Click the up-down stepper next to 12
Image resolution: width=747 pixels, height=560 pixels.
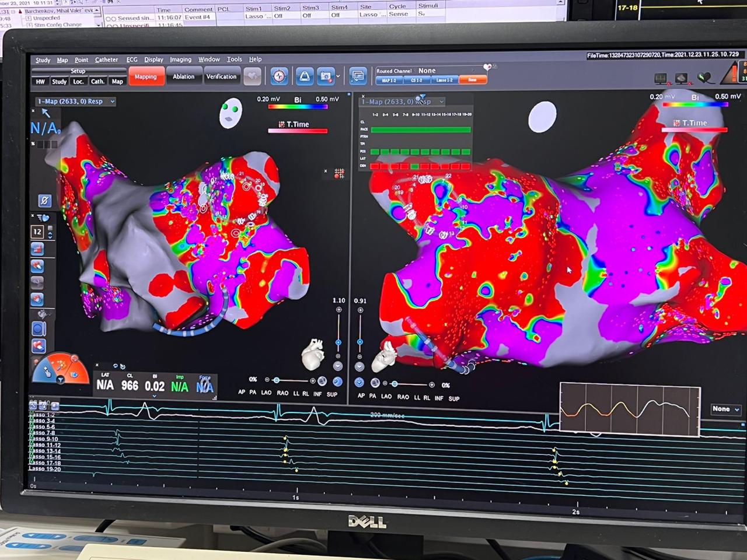click(50, 235)
